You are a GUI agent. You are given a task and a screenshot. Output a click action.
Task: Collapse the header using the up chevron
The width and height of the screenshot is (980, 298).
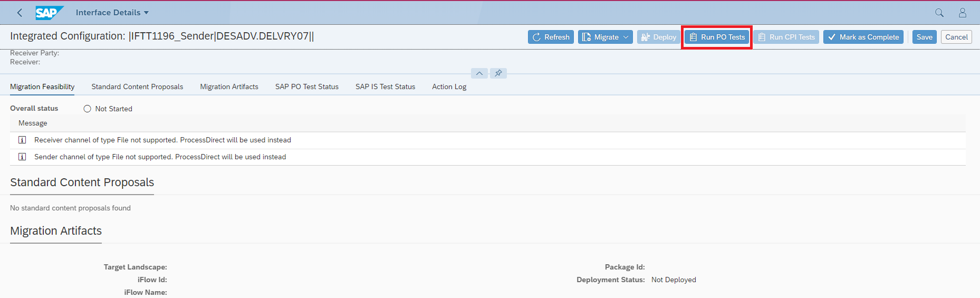[x=479, y=73]
